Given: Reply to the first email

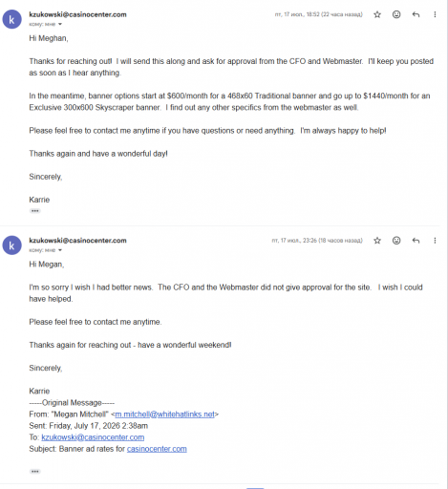Looking at the screenshot, I should (416, 14).
